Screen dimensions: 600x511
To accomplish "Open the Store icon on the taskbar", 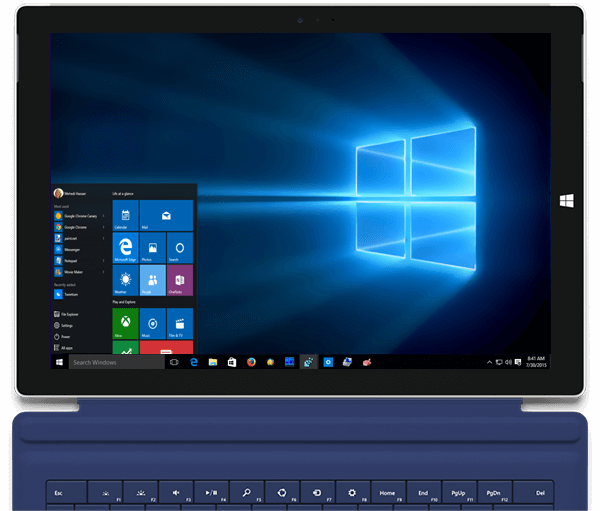I will tap(232, 362).
